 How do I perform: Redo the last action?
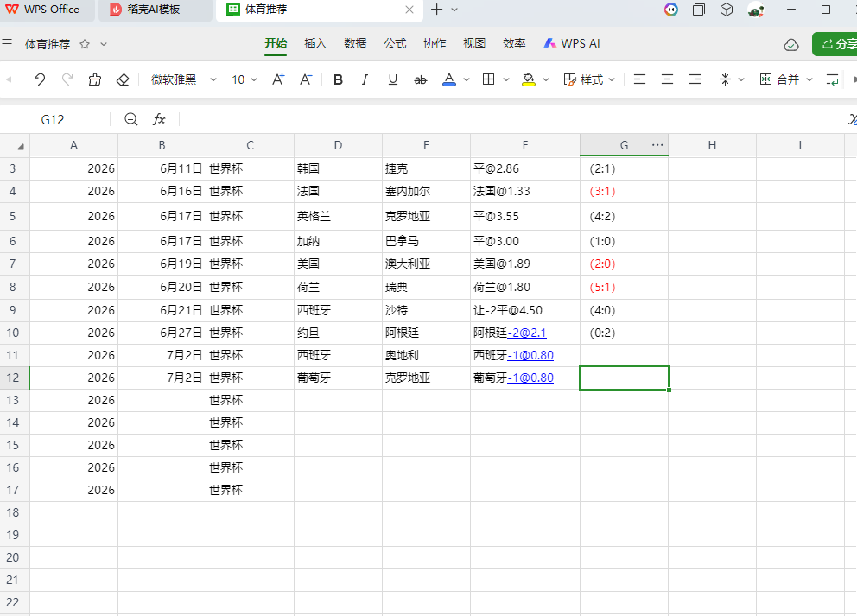(x=67, y=79)
